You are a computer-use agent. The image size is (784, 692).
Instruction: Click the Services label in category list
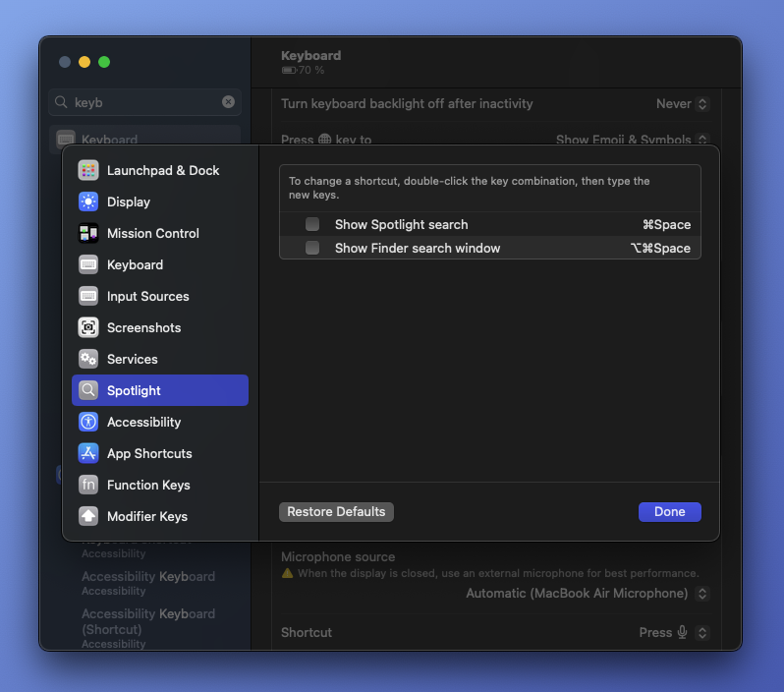132,359
